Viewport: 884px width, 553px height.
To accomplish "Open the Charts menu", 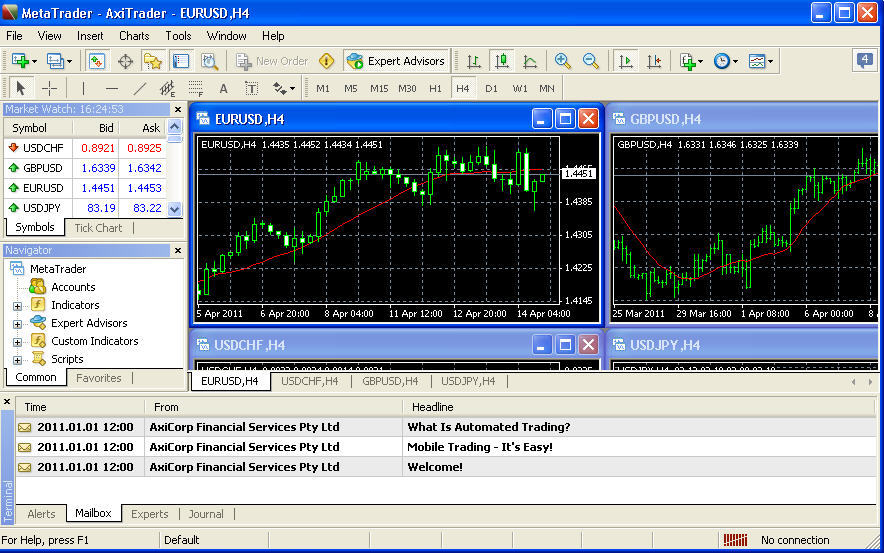I will coord(134,36).
